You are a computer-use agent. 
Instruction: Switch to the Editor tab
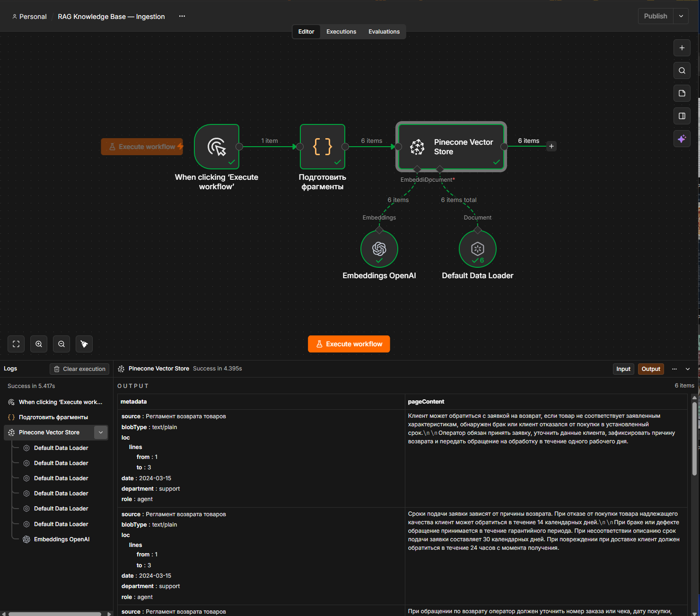(x=306, y=32)
